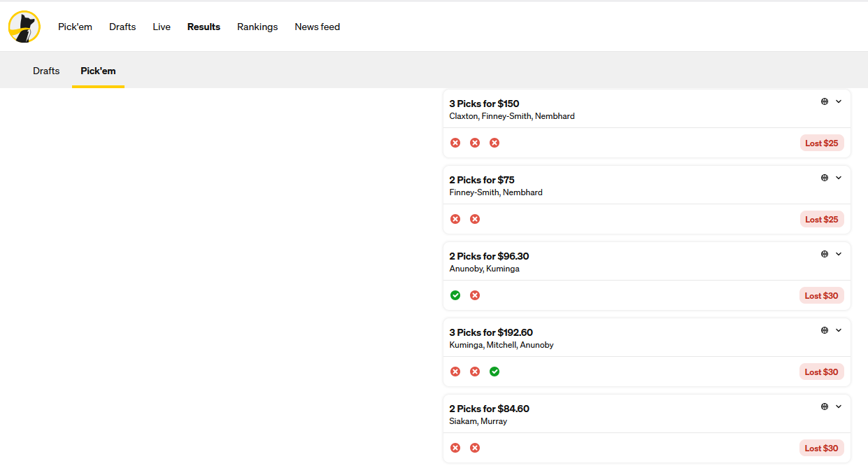The height and width of the screenshot is (466, 868).
Task: Click basketball icon on 2 Picks for $96.30
Action: 825,254
